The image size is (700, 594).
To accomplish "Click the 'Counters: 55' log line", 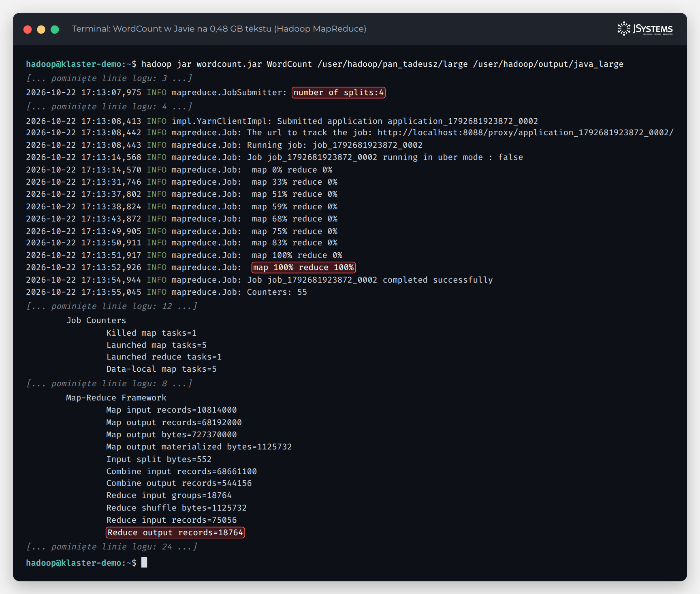I will [166, 292].
